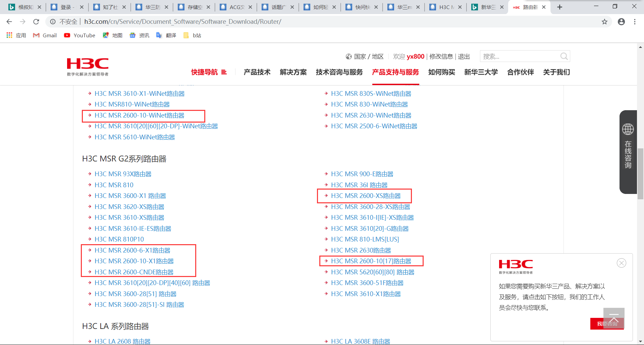Viewport: 644px width, 345px height.
Task: Click the 退出 logout link
Action: pyautogui.click(x=464, y=57)
